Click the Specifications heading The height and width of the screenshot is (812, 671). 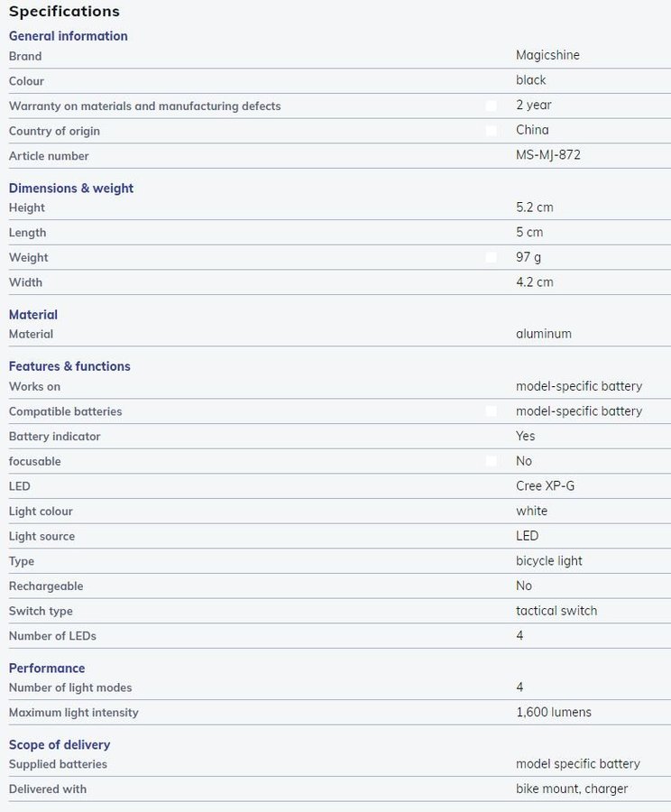click(x=64, y=12)
